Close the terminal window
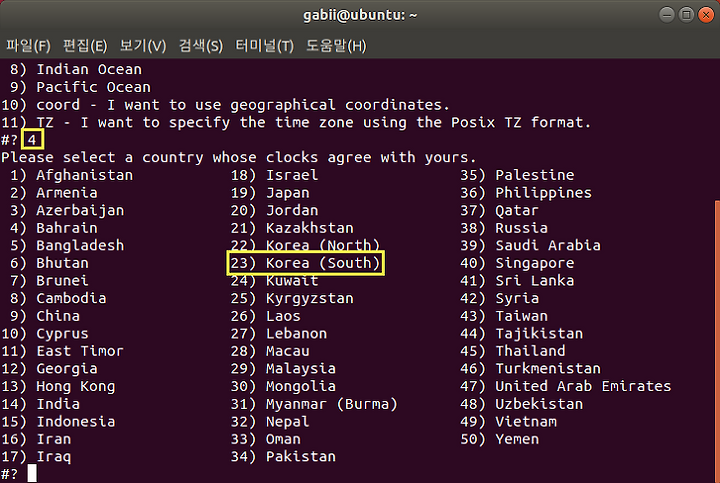 pos(706,15)
